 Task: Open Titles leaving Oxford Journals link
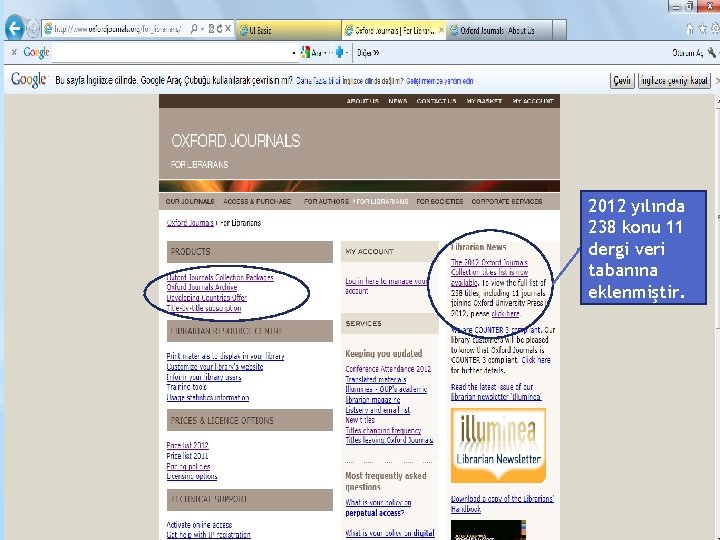pyautogui.click(x=389, y=440)
